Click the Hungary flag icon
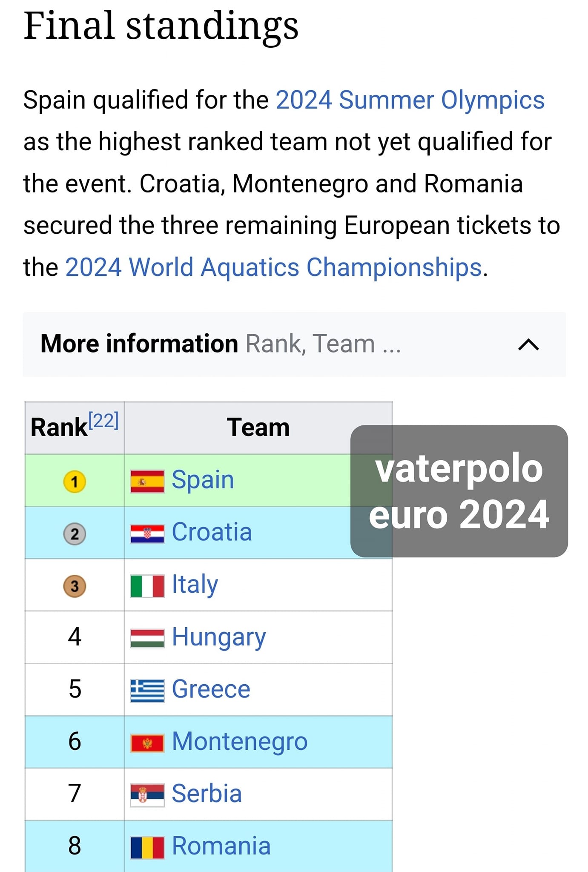The image size is (588, 872). pos(147,639)
